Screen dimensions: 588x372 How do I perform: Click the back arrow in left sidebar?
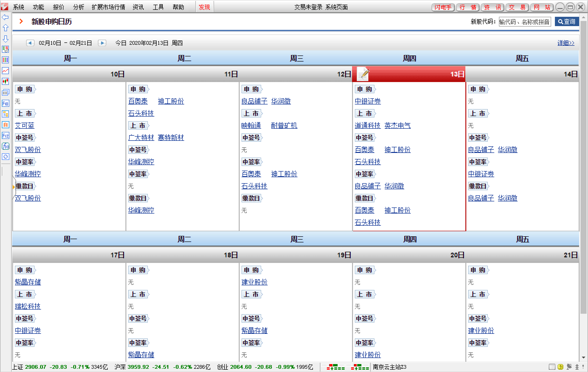coord(5,17)
